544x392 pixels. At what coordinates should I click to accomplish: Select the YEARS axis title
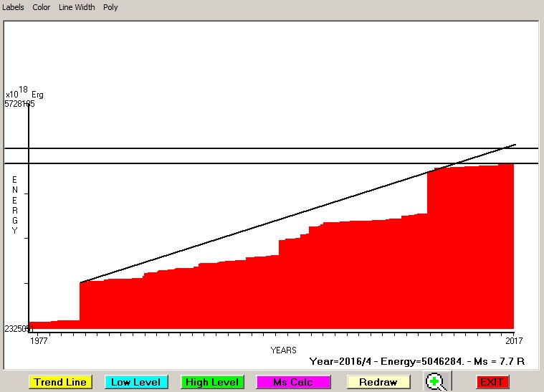pyautogui.click(x=283, y=350)
